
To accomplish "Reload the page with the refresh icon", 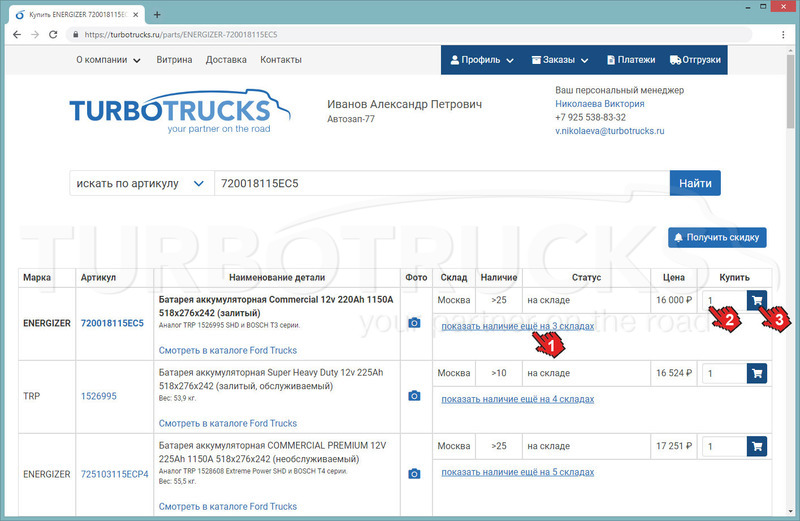I will (53, 35).
